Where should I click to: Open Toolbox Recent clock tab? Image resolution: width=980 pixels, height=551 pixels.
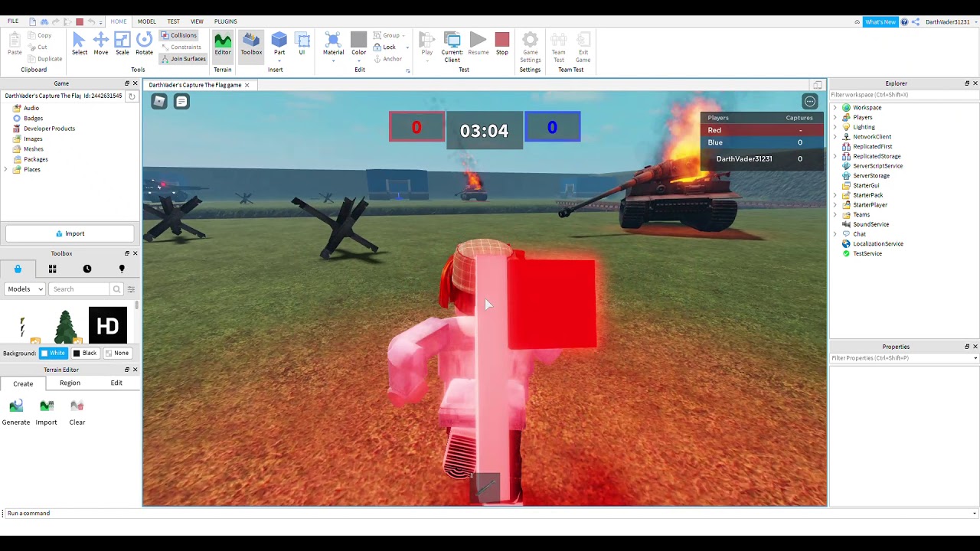87,269
